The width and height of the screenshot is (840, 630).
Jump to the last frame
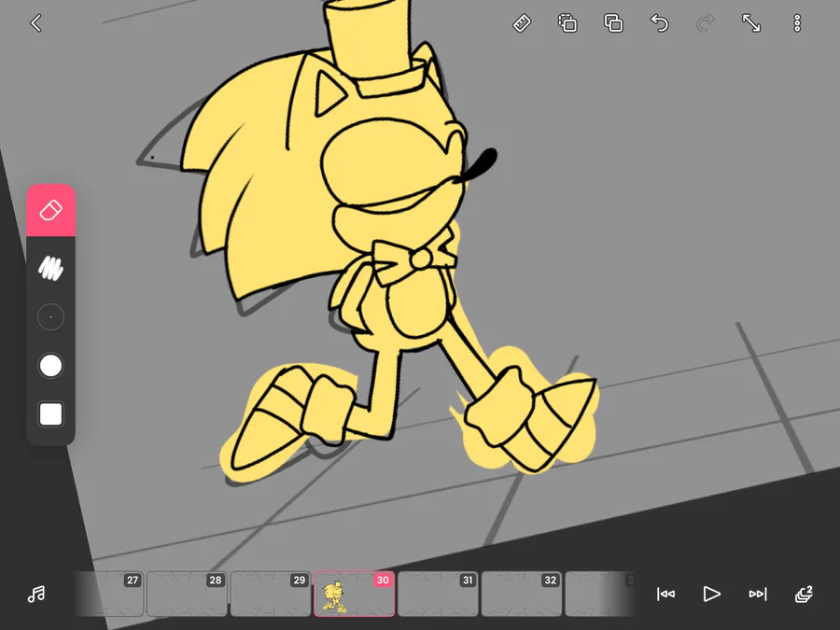click(x=758, y=595)
